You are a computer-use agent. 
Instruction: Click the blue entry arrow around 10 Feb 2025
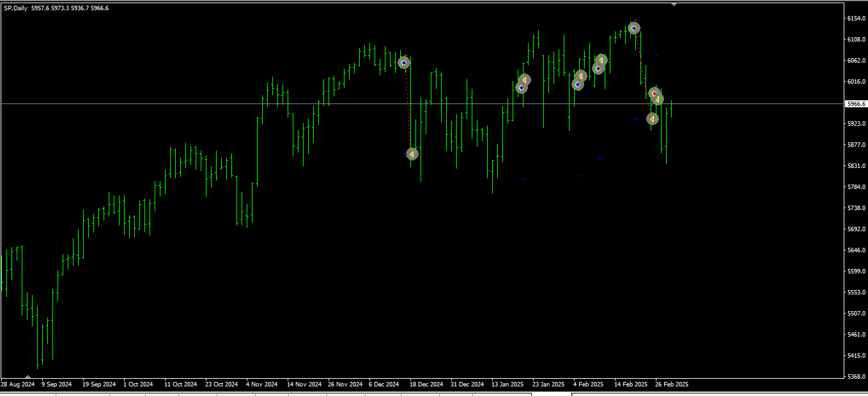[598, 68]
